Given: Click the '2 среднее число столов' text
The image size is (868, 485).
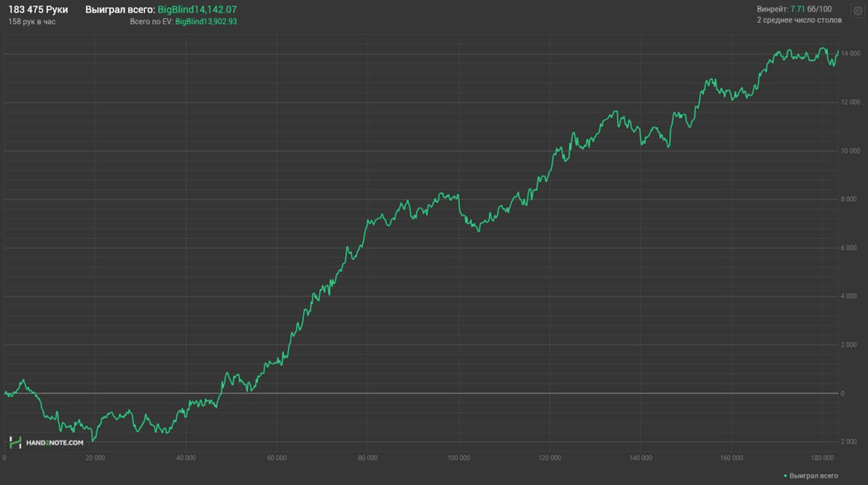Looking at the screenshot, I should (x=799, y=20).
